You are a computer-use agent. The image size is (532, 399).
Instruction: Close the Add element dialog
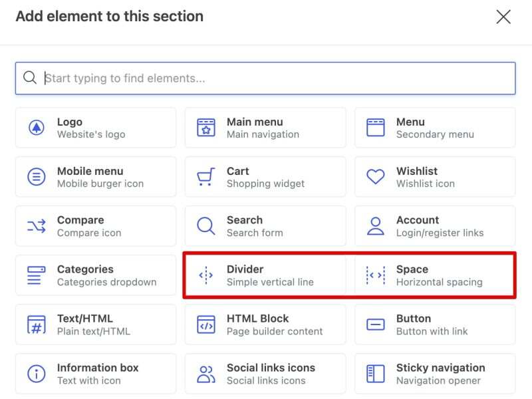point(503,17)
